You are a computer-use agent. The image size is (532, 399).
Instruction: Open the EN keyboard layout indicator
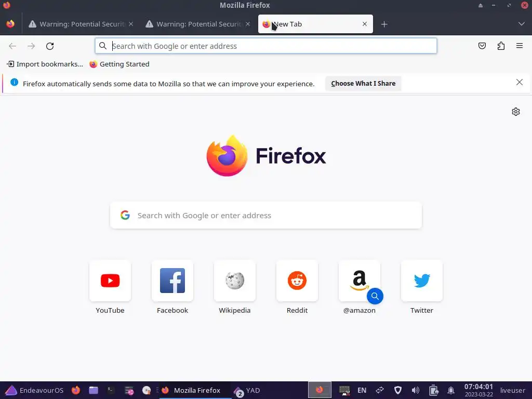tap(362, 391)
